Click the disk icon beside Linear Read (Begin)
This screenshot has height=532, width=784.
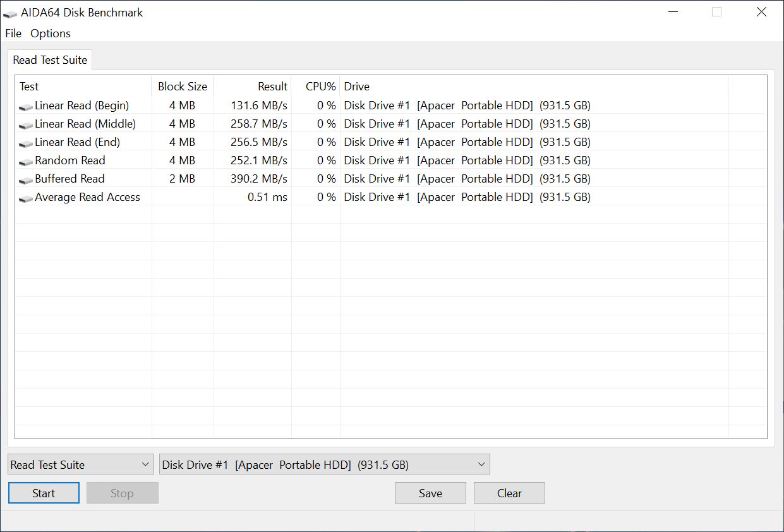tap(26, 107)
